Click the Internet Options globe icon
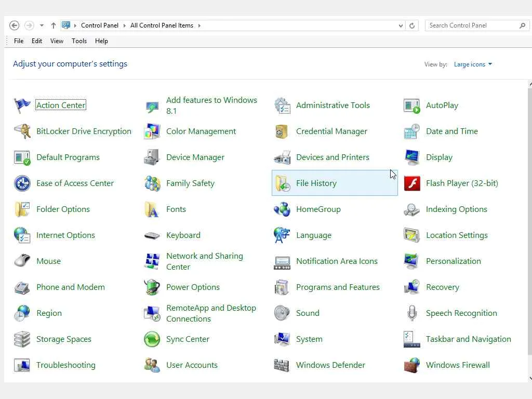The image size is (532, 399). coord(22,235)
